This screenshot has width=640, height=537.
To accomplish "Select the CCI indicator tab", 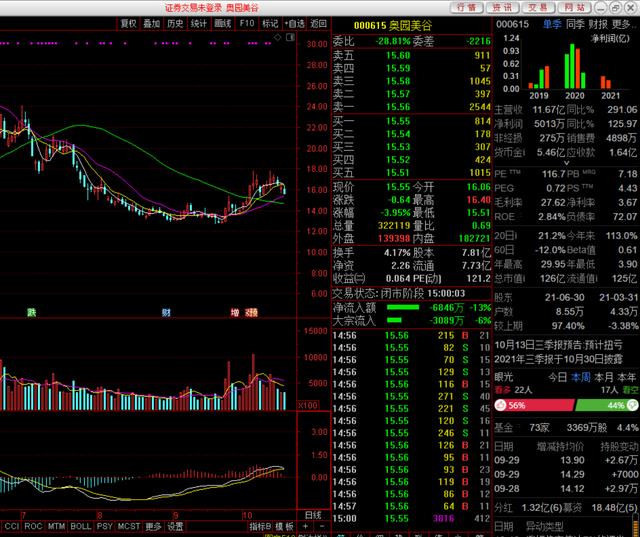I will [12, 526].
